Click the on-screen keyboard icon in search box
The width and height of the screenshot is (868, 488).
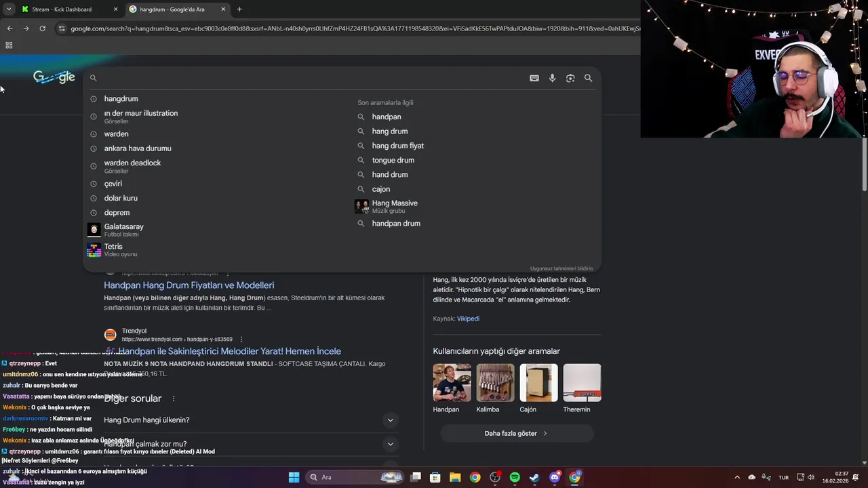(534, 78)
